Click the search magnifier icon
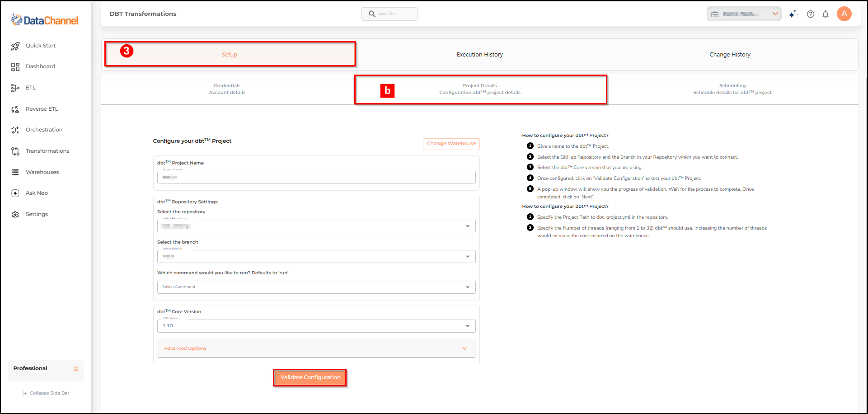This screenshot has height=414, width=868. pyautogui.click(x=372, y=14)
